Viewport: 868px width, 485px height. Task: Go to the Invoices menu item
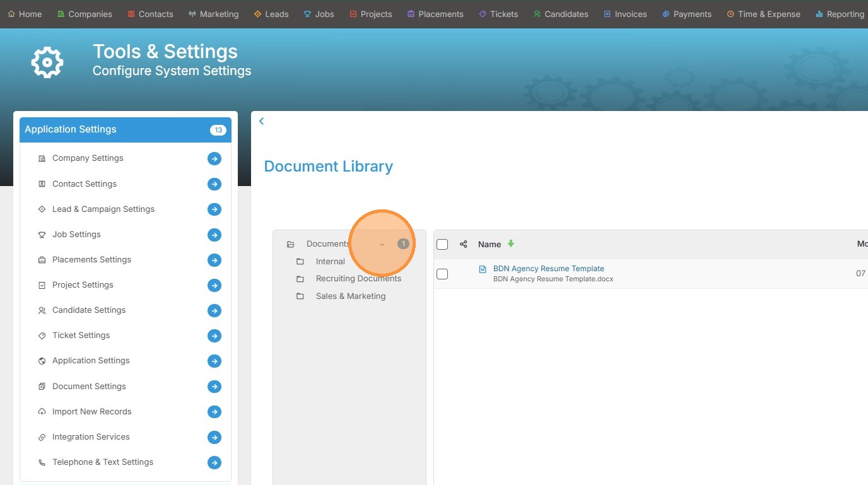point(625,14)
